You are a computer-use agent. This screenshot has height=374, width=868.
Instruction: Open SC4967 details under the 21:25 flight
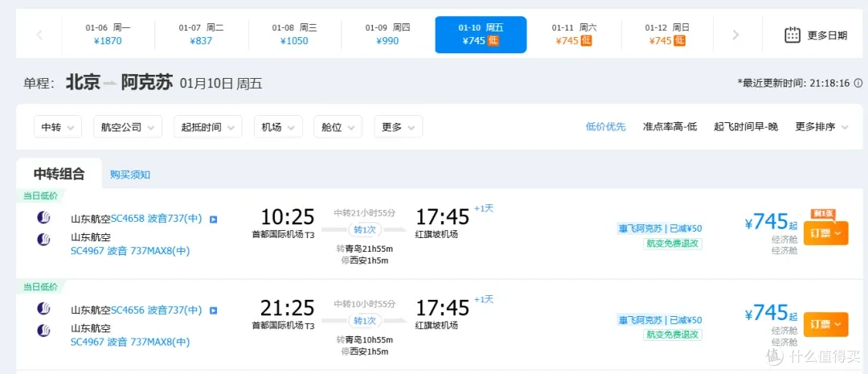[130, 342]
